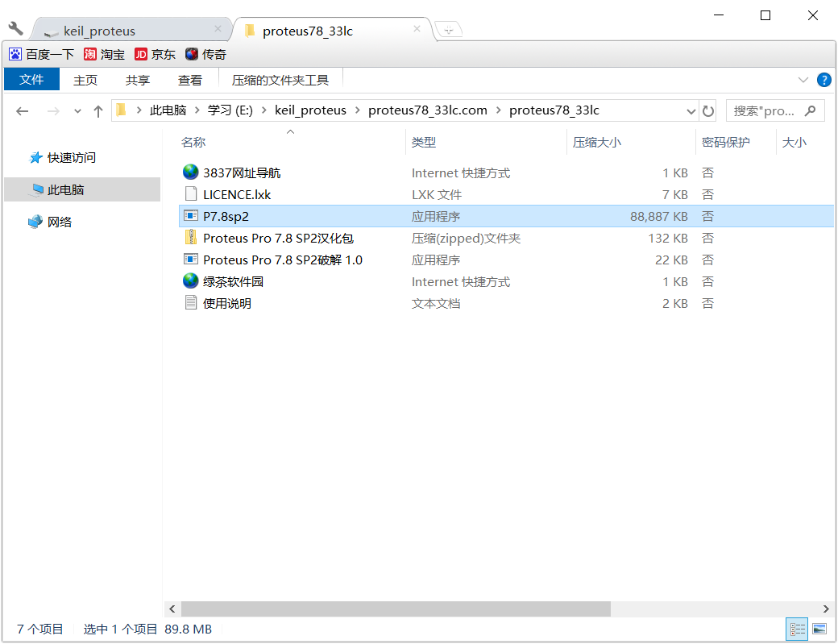Add a new tab with plus button
The height and width of the screenshot is (644, 838).
tap(448, 30)
